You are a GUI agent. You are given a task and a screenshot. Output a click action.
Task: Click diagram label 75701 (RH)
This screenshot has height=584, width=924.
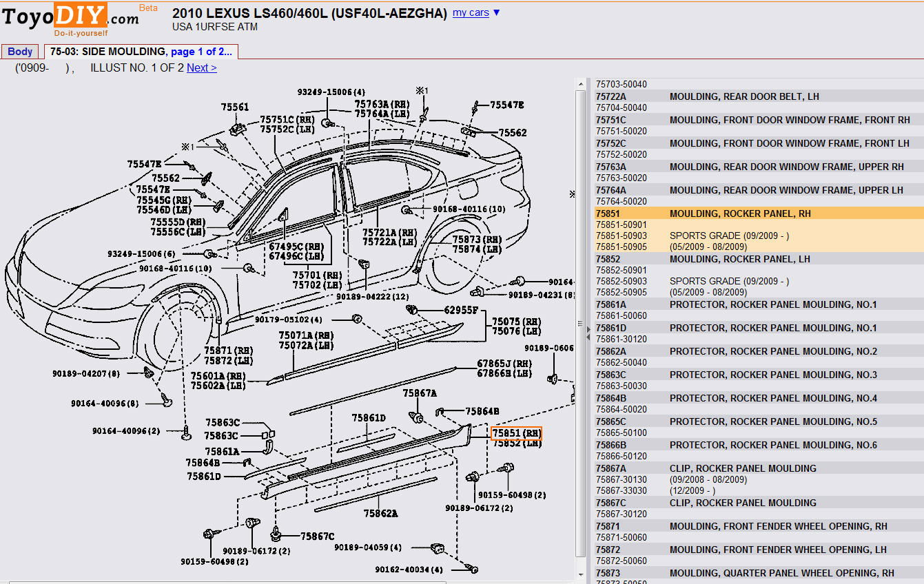click(x=317, y=275)
